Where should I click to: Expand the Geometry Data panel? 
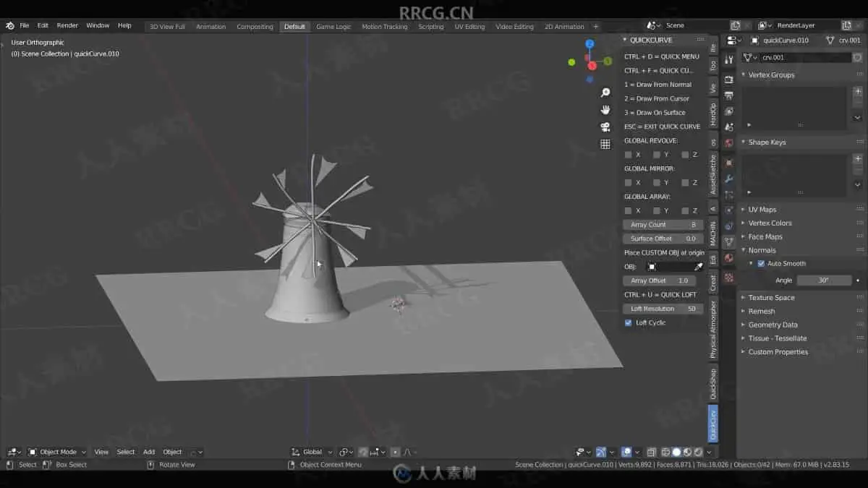point(773,325)
